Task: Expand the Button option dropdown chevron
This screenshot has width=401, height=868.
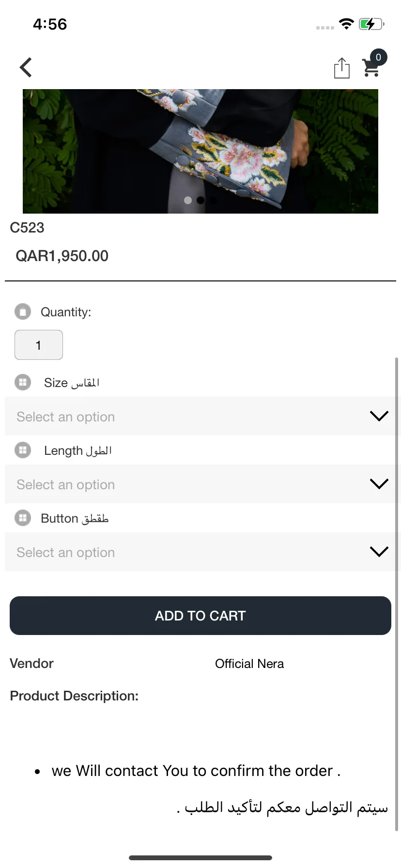Action: click(379, 552)
